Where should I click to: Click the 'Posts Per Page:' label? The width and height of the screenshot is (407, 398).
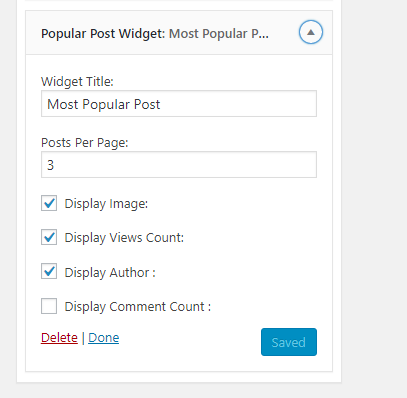pos(85,143)
